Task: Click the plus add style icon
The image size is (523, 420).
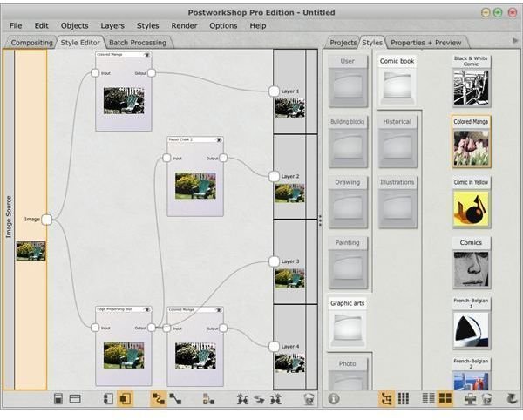Action: click(x=471, y=398)
